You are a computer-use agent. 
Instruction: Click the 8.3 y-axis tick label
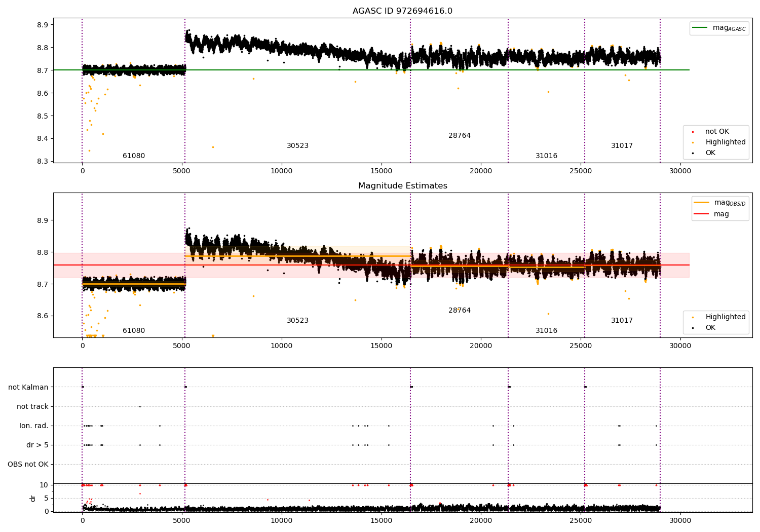pos(43,162)
